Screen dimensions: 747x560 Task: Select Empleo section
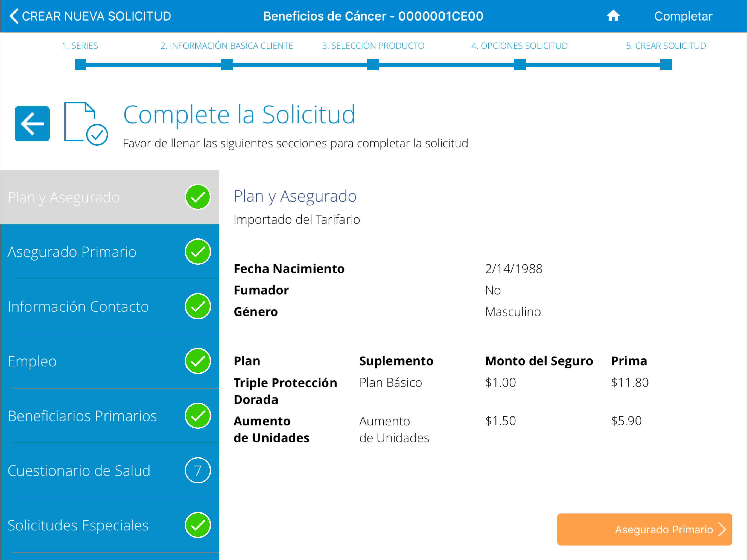click(109, 361)
